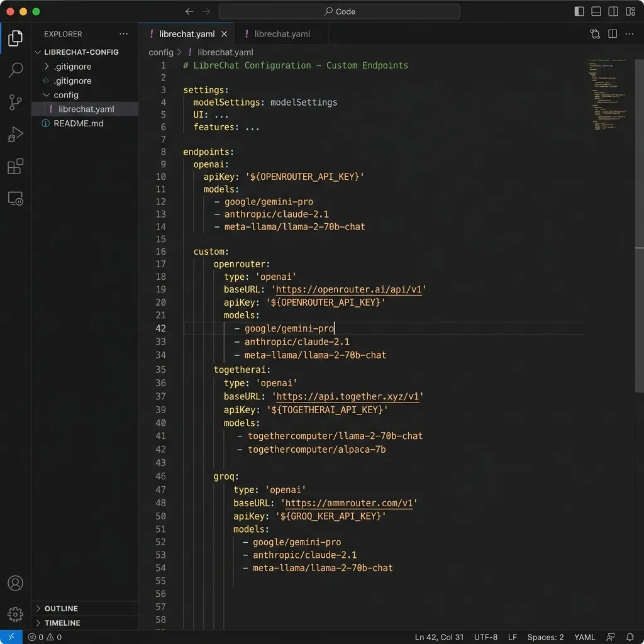
Task: Show errors and warnings count in status bar
Action: (x=45, y=637)
